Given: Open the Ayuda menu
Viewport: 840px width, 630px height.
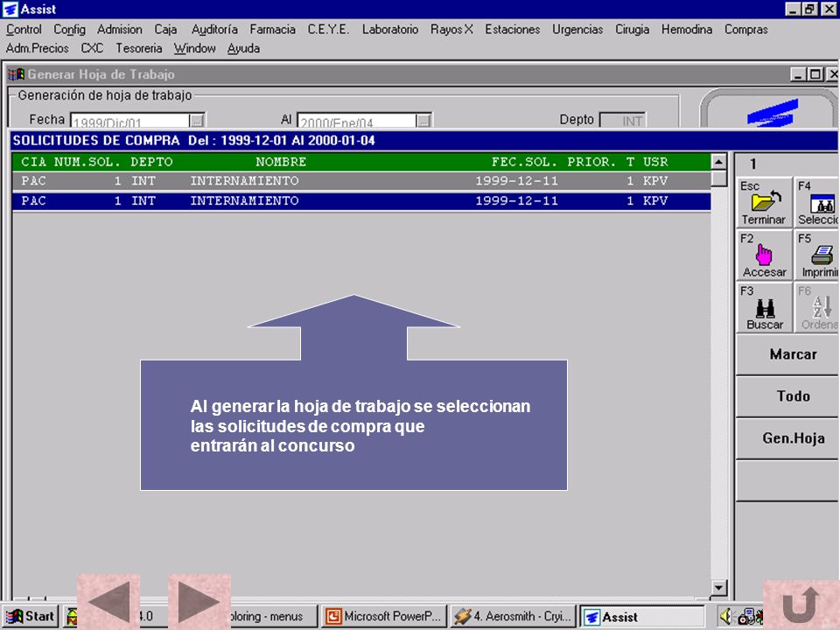Looking at the screenshot, I should (x=243, y=48).
